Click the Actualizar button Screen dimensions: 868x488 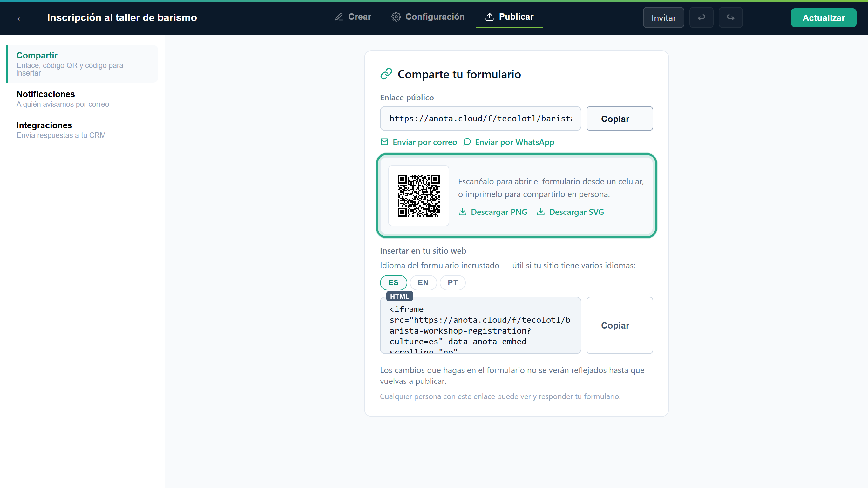point(824,17)
